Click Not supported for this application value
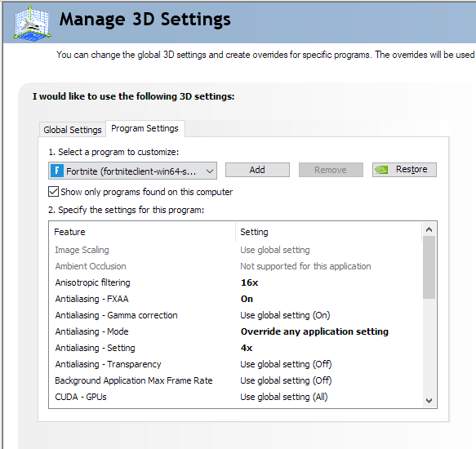 (x=305, y=266)
